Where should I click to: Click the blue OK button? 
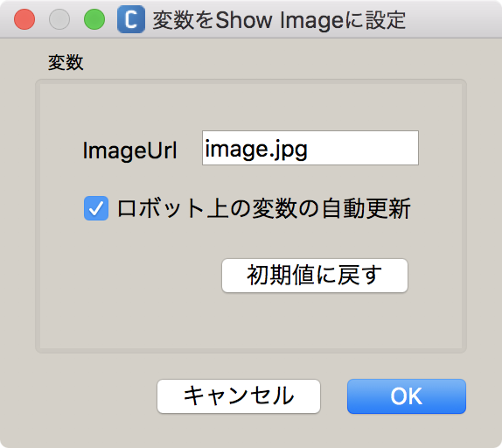point(407,396)
